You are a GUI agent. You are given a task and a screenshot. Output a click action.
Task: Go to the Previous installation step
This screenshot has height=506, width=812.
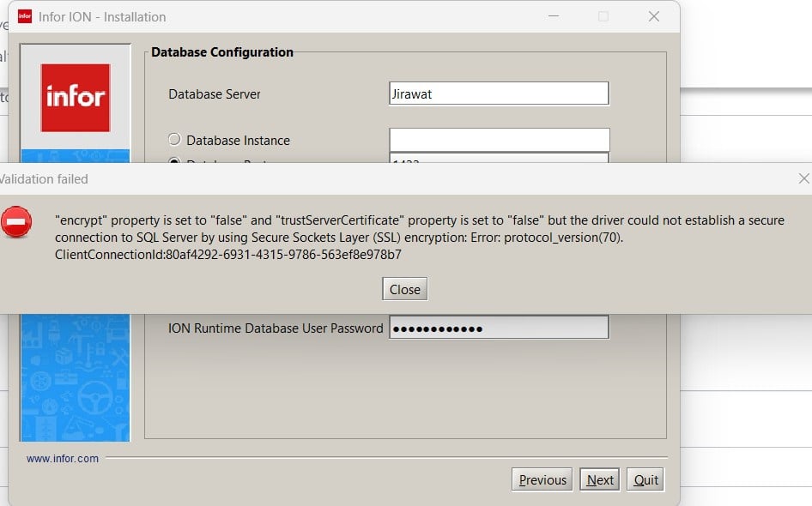[x=542, y=479]
